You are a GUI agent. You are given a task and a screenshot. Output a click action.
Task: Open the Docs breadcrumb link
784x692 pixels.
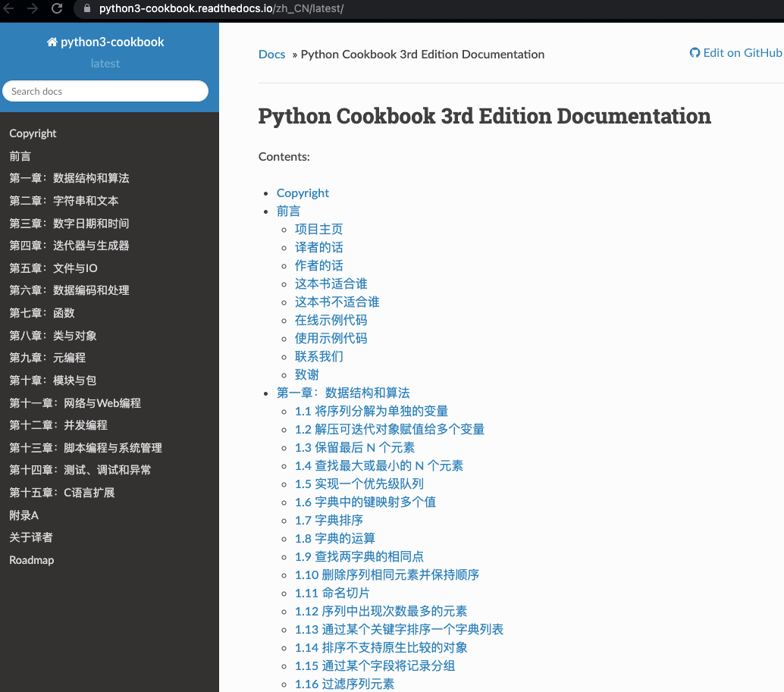coord(271,55)
